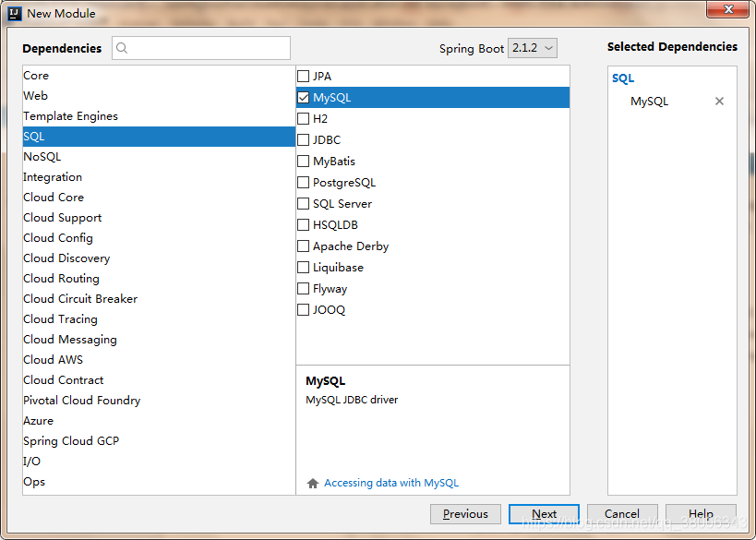Open the Spring Boot version dropdown

pos(533,48)
